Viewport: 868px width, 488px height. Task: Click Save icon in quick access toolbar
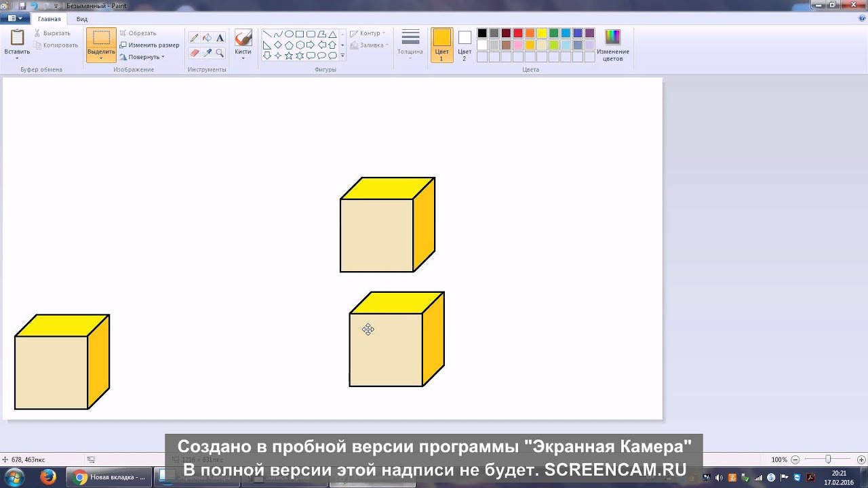point(22,5)
